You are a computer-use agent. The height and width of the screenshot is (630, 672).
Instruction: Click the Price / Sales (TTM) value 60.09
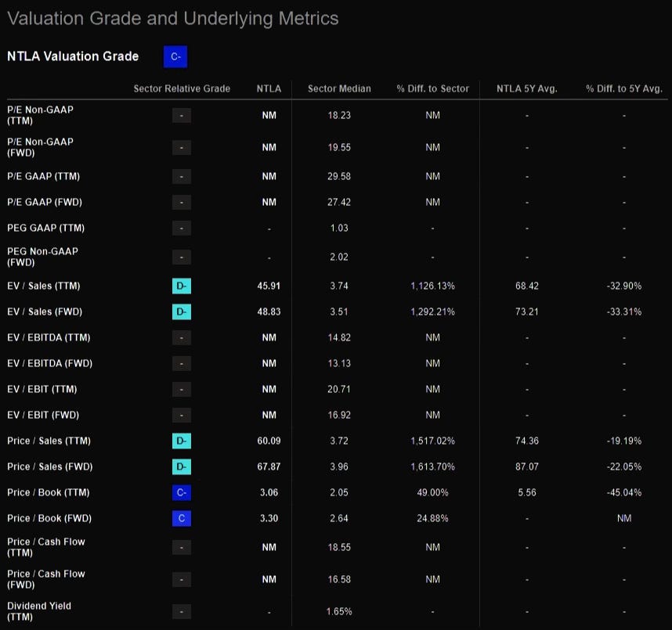pos(269,441)
